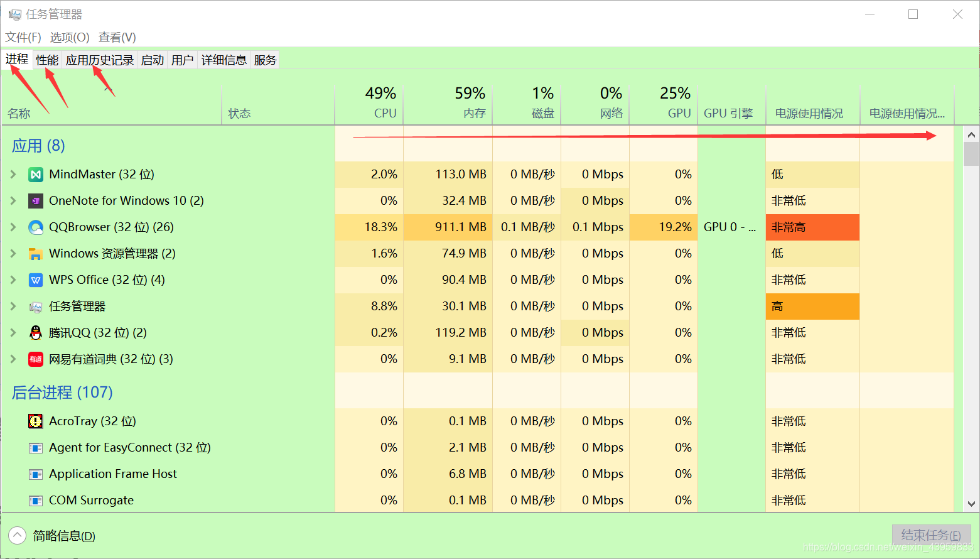The image size is (980, 559).
Task: Switch to the 用户 tab
Action: tap(183, 60)
